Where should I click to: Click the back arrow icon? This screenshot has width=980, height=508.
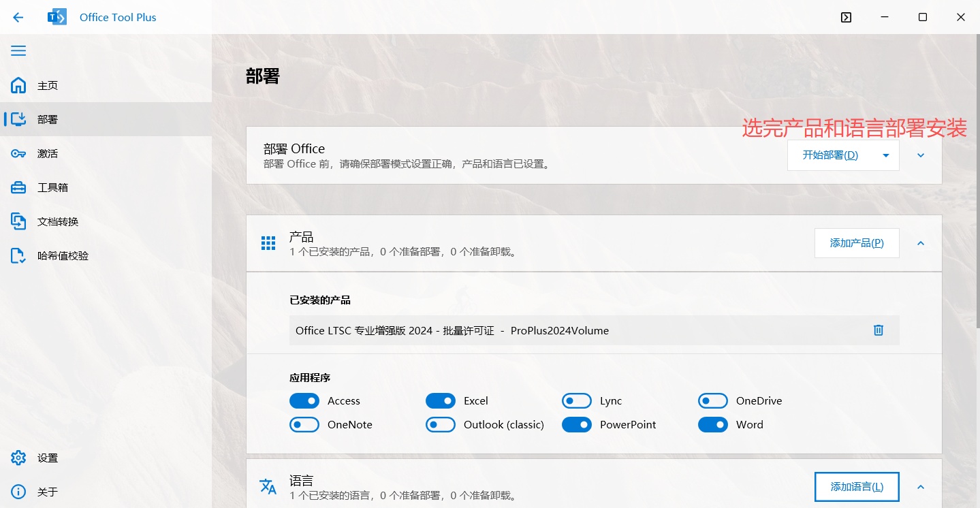(x=18, y=18)
